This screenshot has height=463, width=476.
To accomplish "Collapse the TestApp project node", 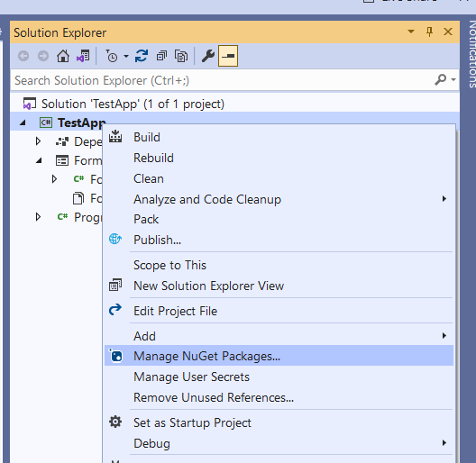I will (x=23, y=123).
